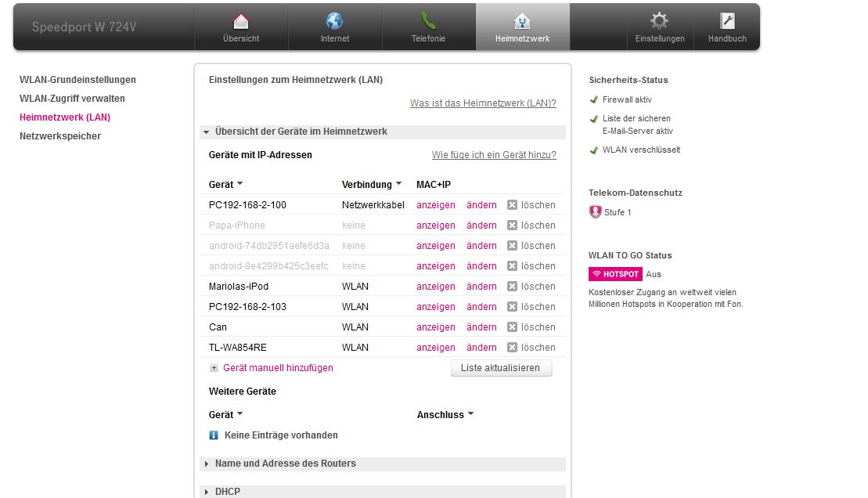868x498 pixels.
Task: Click ändern for android-74db2951aefe6d3a
Action: 481,245
